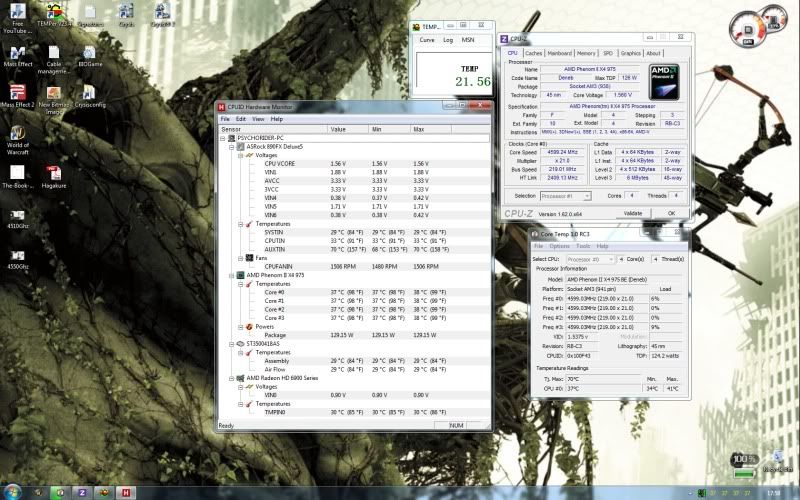
Task: Open the Crysisconfig desktop shortcut
Action: pos(90,96)
